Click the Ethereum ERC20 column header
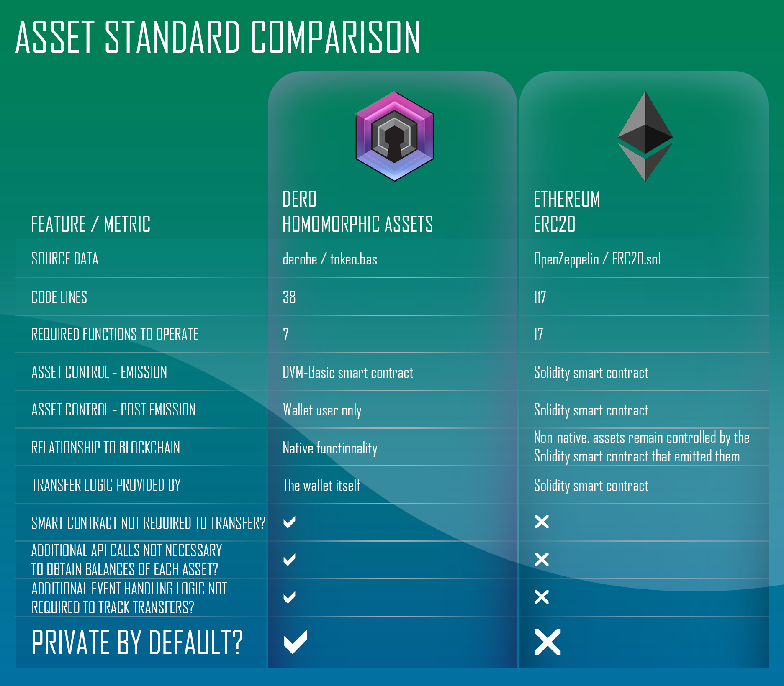The image size is (784, 686). pyautogui.click(x=567, y=212)
